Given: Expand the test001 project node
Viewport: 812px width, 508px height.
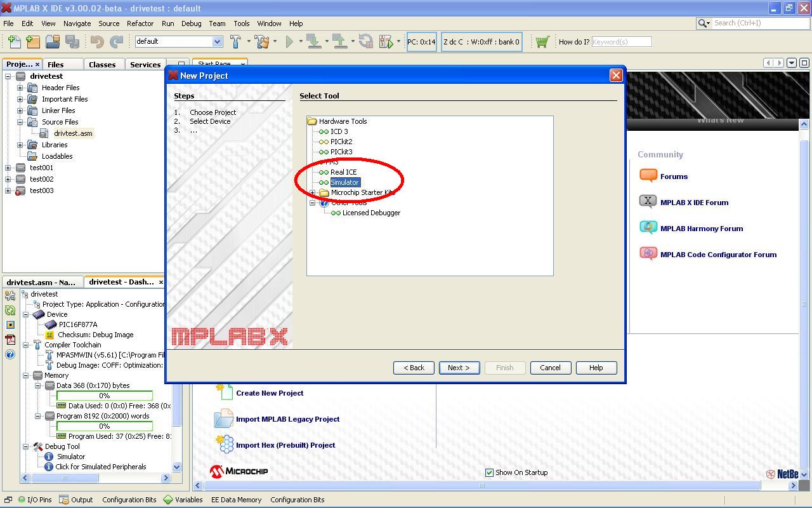Looking at the screenshot, I should (x=8, y=168).
